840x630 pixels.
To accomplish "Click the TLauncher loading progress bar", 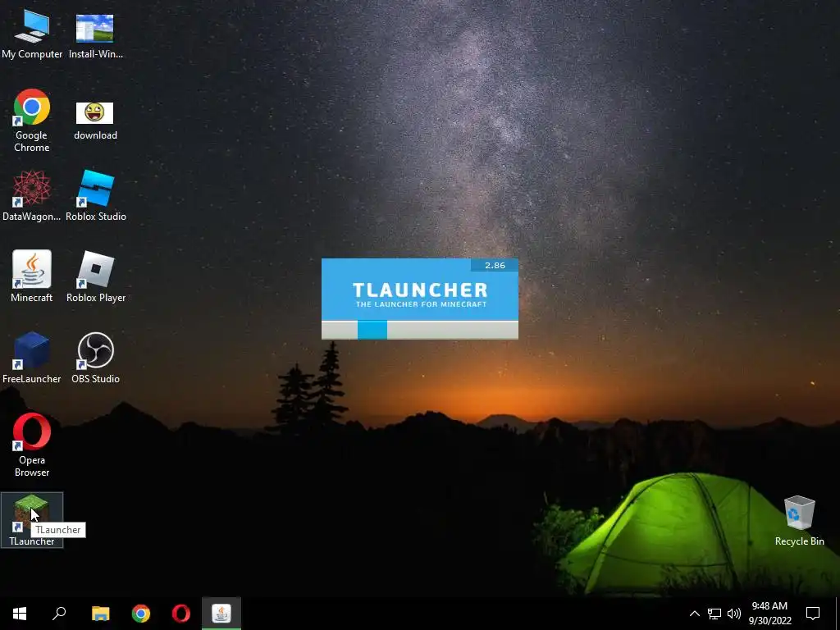I will pos(420,330).
